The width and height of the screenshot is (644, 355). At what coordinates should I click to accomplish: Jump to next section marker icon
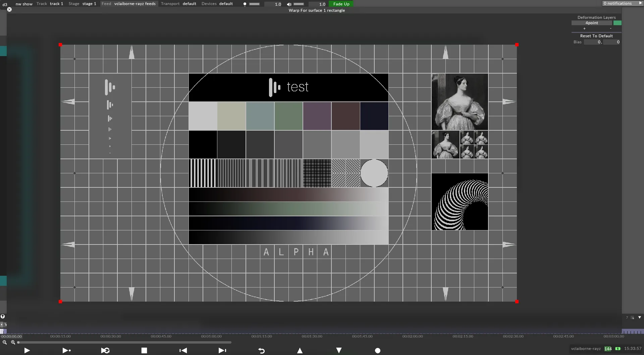pos(222,350)
